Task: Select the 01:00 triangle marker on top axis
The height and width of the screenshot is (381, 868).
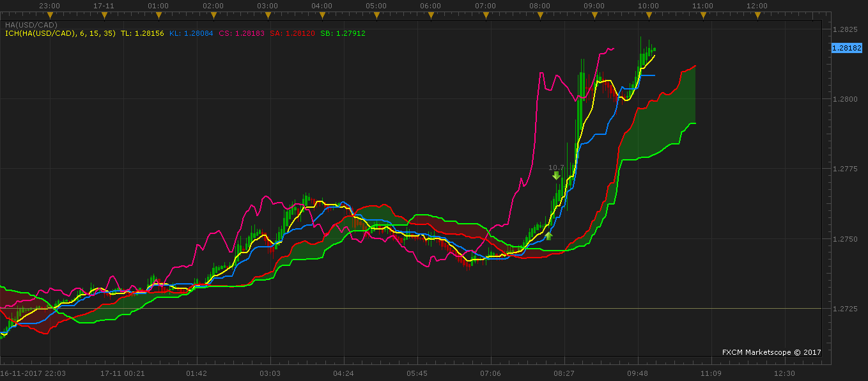Action: click(x=159, y=15)
